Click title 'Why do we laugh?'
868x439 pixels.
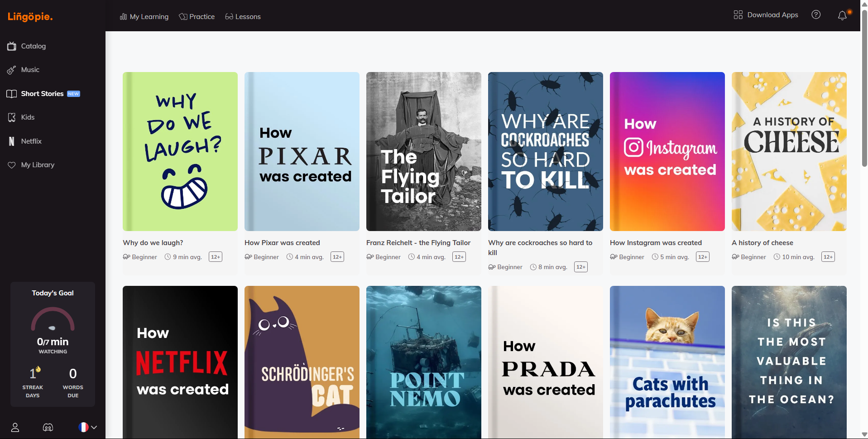[x=153, y=243]
